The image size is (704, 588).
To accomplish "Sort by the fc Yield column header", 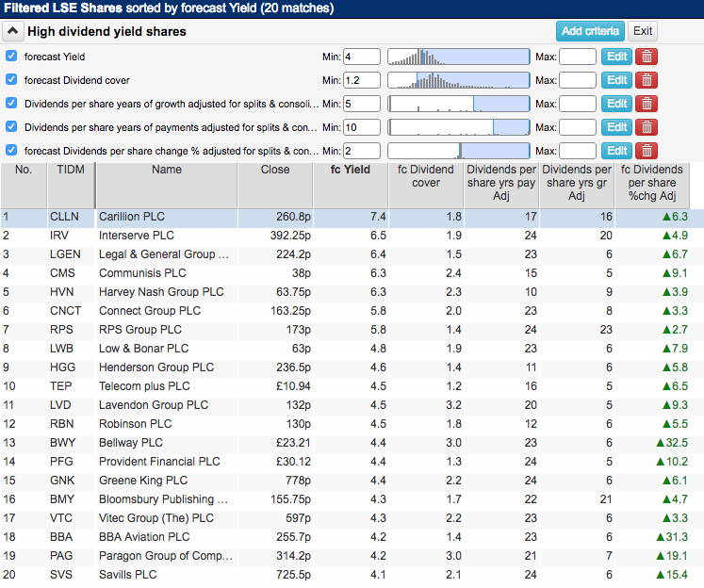I will (351, 185).
